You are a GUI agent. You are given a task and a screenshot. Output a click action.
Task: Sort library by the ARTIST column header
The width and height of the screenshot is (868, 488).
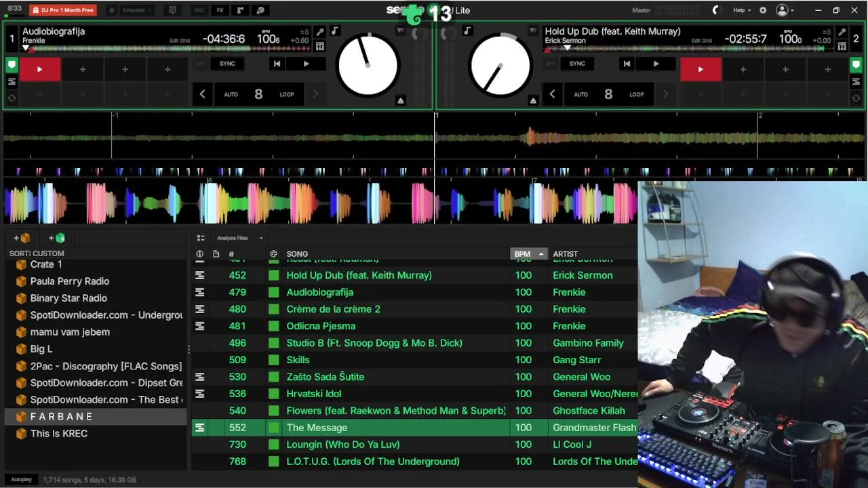(565, 254)
